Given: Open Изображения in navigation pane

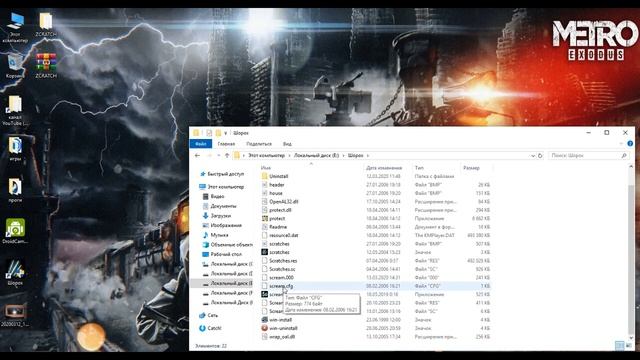Looking at the screenshot, I should click(222, 225).
